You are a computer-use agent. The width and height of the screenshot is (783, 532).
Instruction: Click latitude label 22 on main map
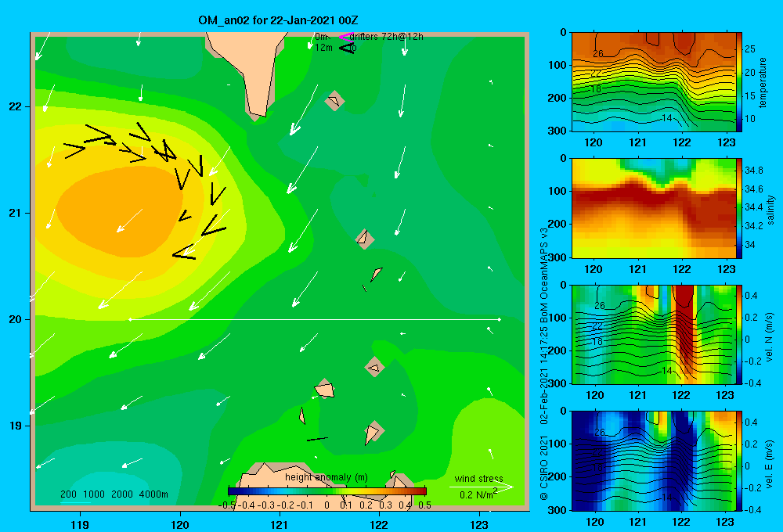(16, 107)
